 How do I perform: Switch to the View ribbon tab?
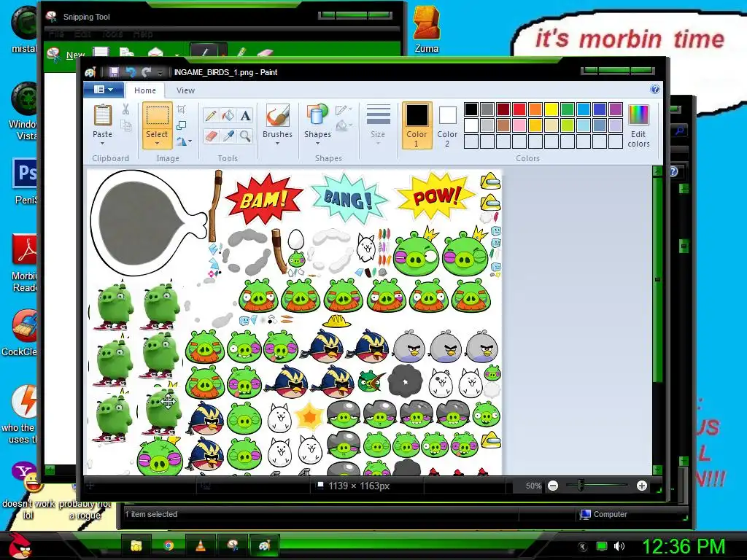click(185, 90)
